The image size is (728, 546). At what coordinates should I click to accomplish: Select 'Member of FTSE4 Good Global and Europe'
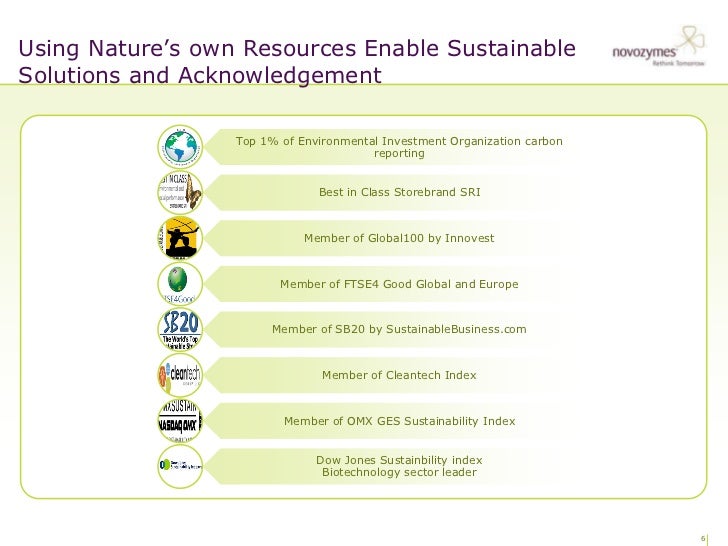coord(399,284)
